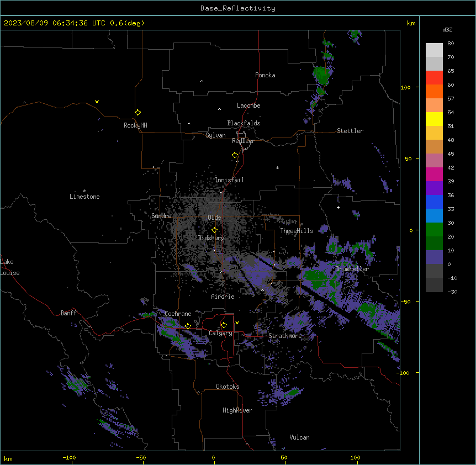Viewport: 476px width, 465px height.
Task: Click the yellow diamond marker directly above Calgary label
Action: coord(224,325)
